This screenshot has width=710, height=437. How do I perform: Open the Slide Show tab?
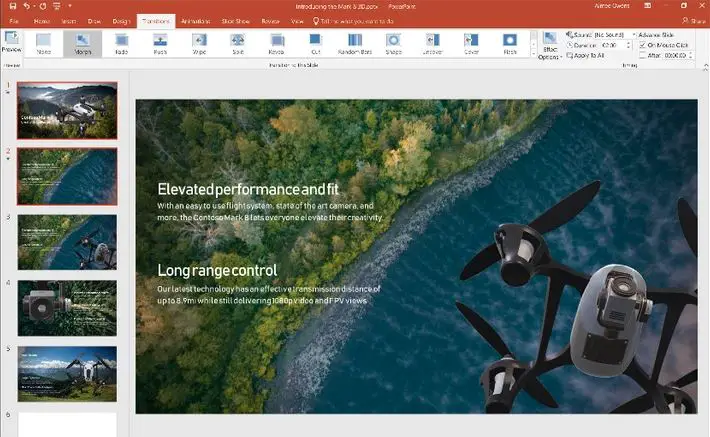tap(235, 21)
